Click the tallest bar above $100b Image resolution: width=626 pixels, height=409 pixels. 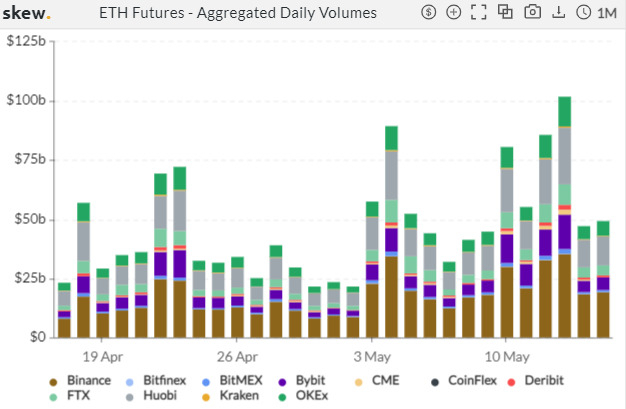pyautogui.click(x=565, y=217)
